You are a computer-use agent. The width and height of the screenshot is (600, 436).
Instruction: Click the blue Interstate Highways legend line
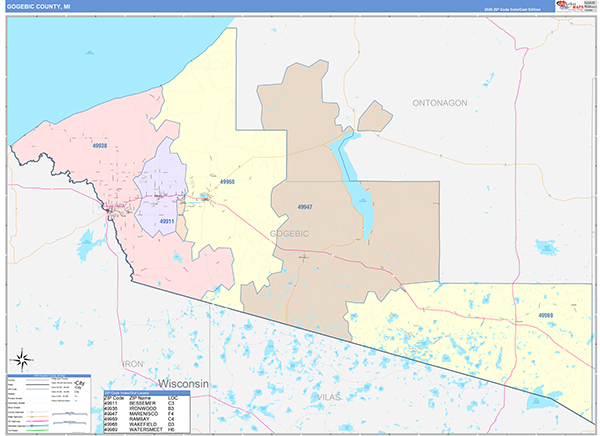[38, 426]
